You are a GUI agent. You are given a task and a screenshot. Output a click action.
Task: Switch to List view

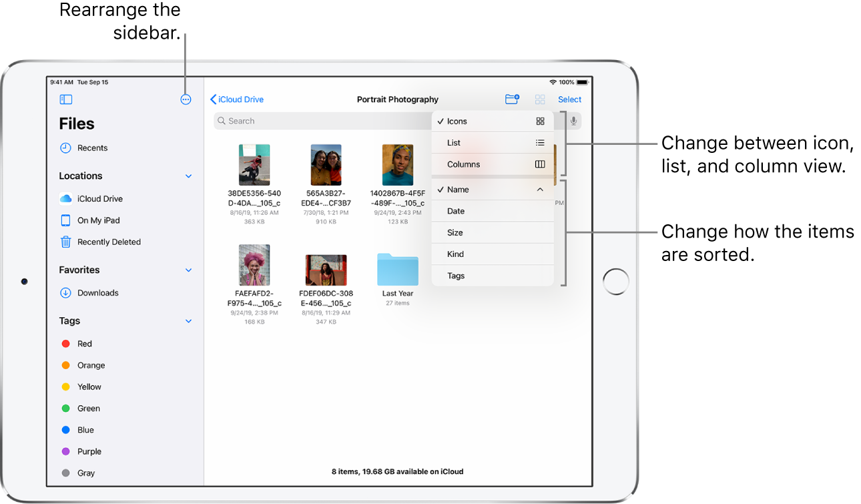tap(493, 143)
